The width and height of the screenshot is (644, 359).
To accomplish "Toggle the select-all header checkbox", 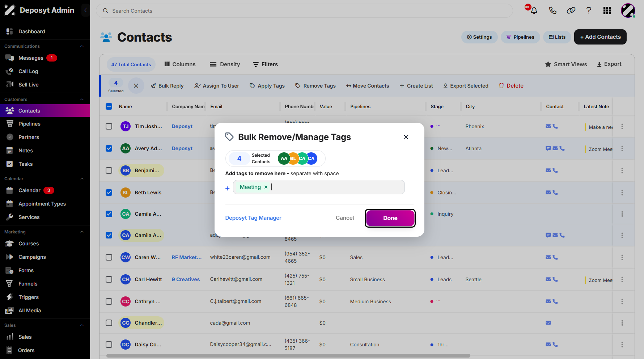I will 109,106.
